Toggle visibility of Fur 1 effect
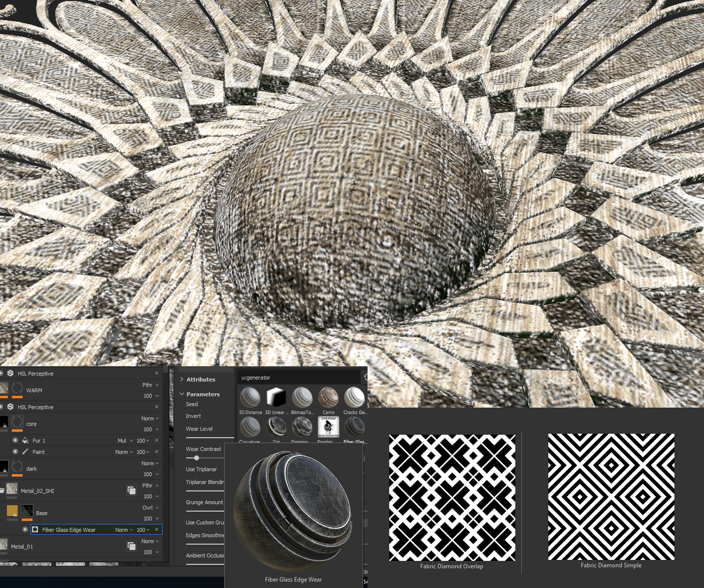The height and width of the screenshot is (588, 704). [15, 441]
